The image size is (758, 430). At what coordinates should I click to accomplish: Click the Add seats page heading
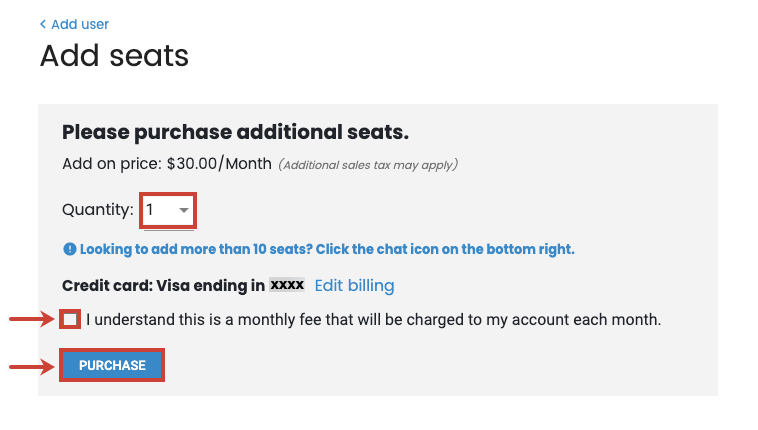click(114, 56)
